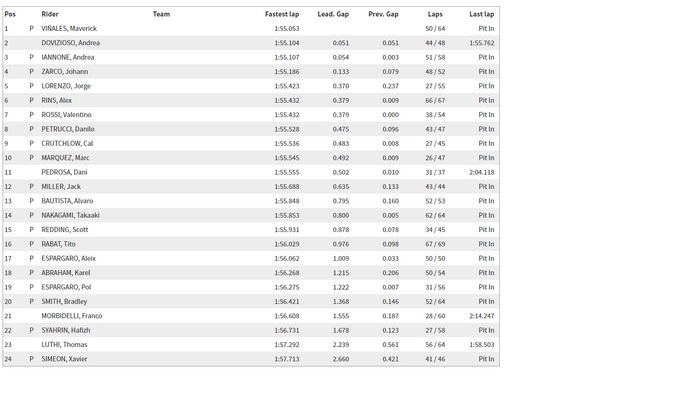The width and height of the screenshot is (684, 401).
Task: Select rider REDDING, Scott
Action: 65,230
